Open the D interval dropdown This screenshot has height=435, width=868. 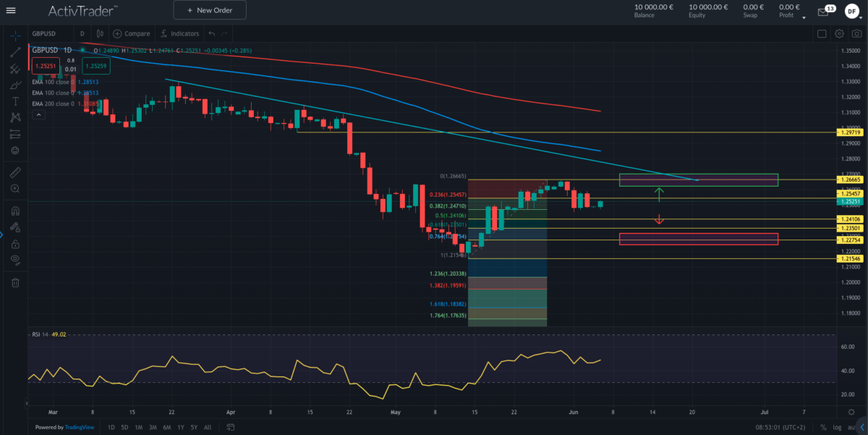coord(82,33)
